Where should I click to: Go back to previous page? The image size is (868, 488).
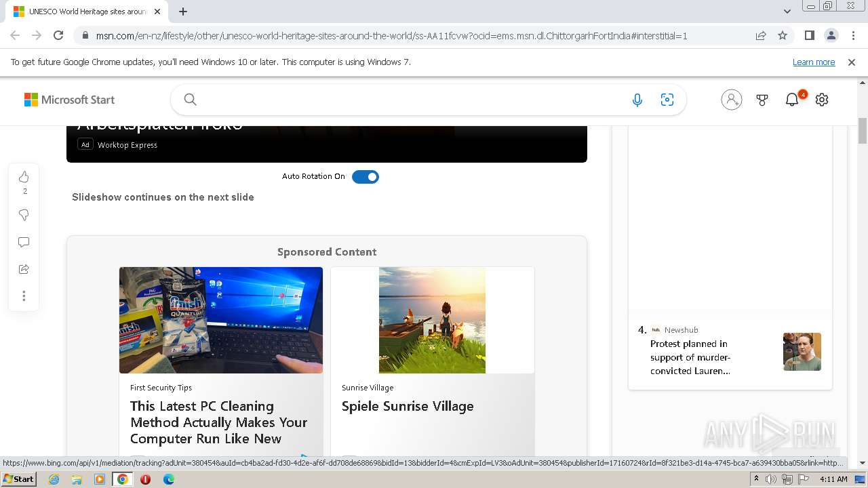(15, 35)
